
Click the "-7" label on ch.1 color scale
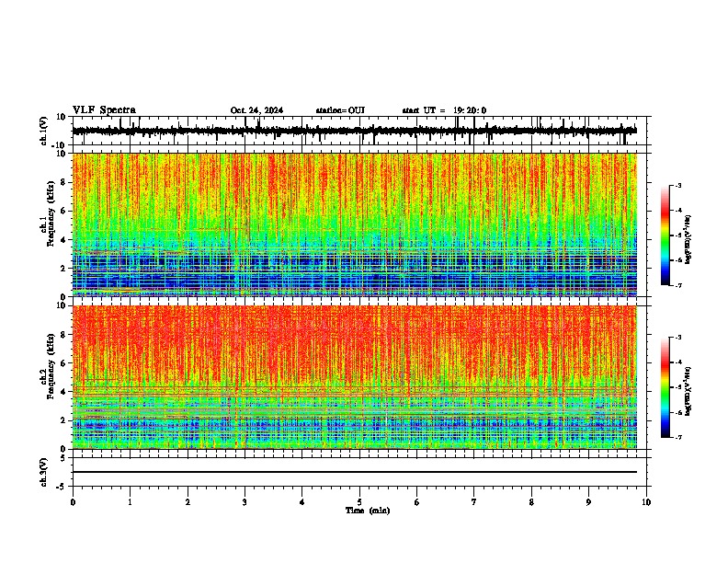pos(677,285)
